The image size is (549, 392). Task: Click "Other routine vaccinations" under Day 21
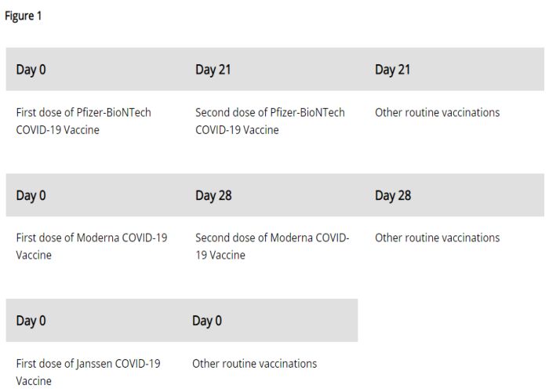coord(437,112)
